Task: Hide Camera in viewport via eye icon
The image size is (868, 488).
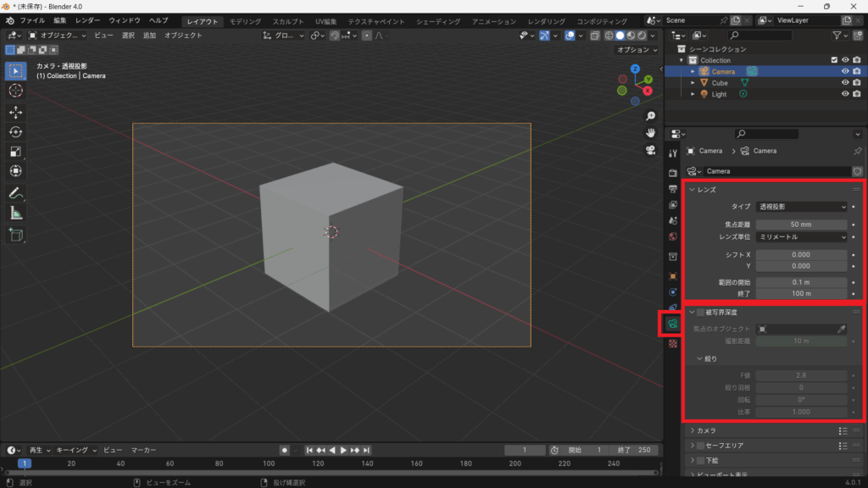Action: click(x=845, y=71)
